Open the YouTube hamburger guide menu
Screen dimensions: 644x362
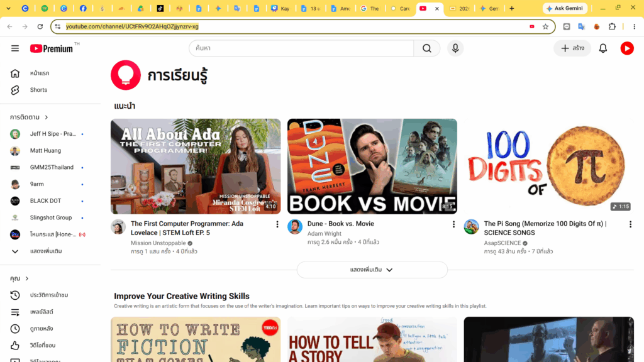point(15,48)
